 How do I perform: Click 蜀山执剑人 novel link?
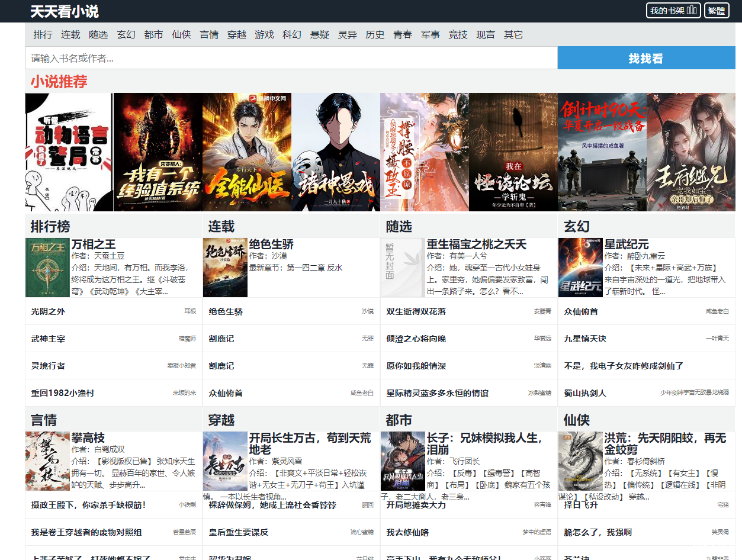[x=584, y=393]
